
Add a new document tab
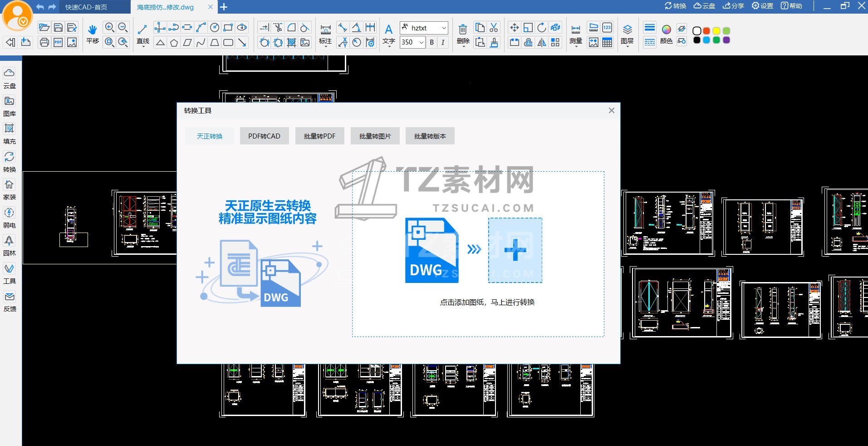pyautogui.click(x=224, y=7)
